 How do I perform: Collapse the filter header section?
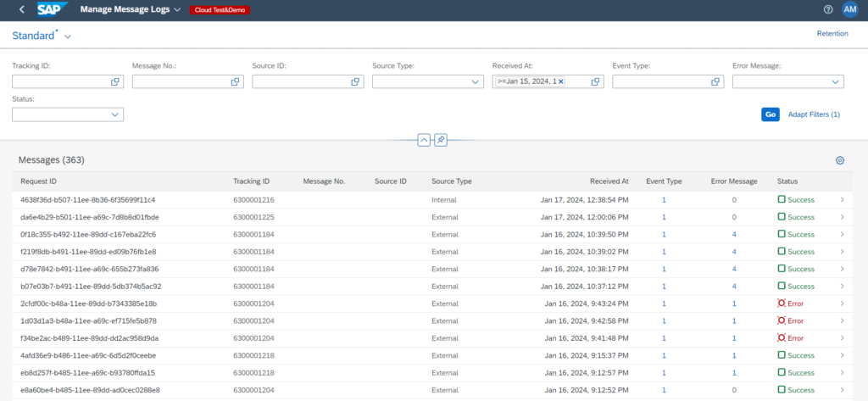click(424, 140)
